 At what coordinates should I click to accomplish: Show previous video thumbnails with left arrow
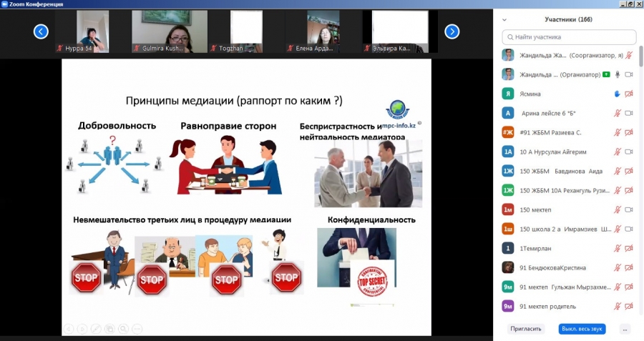point(41,31)
